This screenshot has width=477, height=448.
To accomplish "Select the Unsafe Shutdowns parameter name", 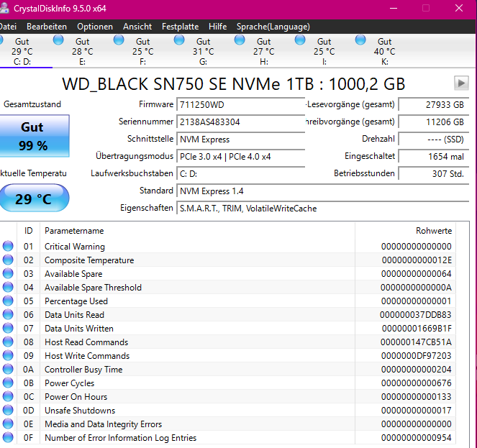I will (x=80, y=411).
